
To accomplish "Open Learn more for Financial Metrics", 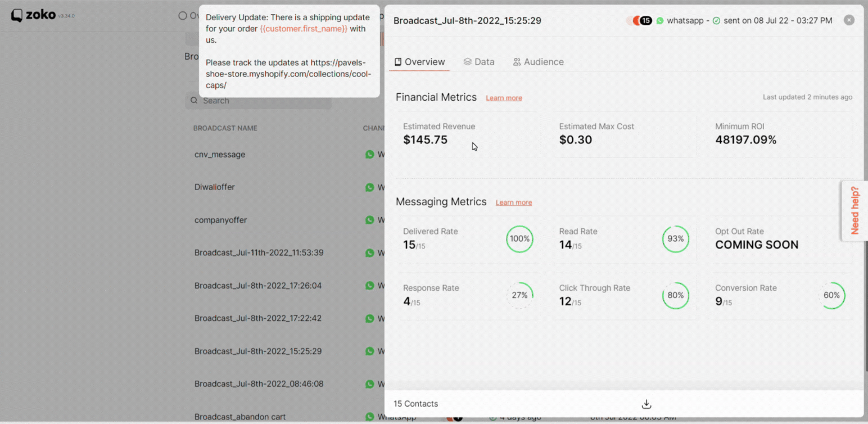I will pos(504,98).
